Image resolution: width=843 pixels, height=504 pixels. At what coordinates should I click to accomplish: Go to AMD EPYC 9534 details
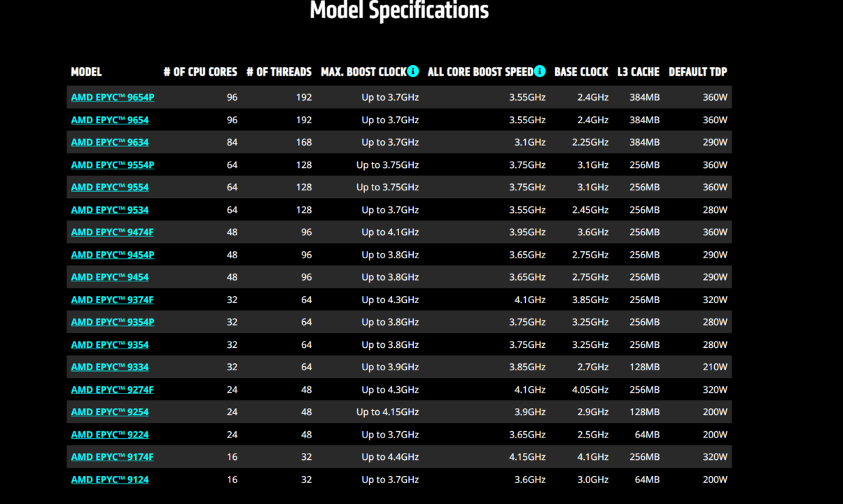pos(109,210)
